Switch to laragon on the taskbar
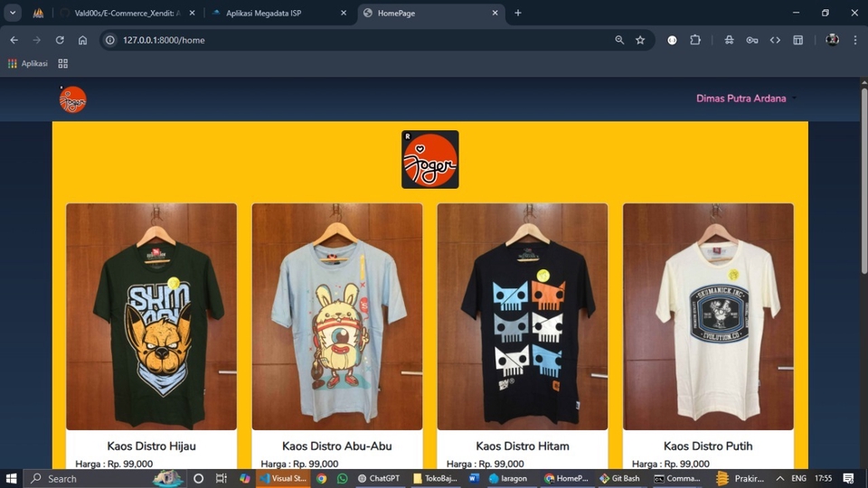This screenshot has height=488, width=868. pyautogui.click(x=508, y=479)
